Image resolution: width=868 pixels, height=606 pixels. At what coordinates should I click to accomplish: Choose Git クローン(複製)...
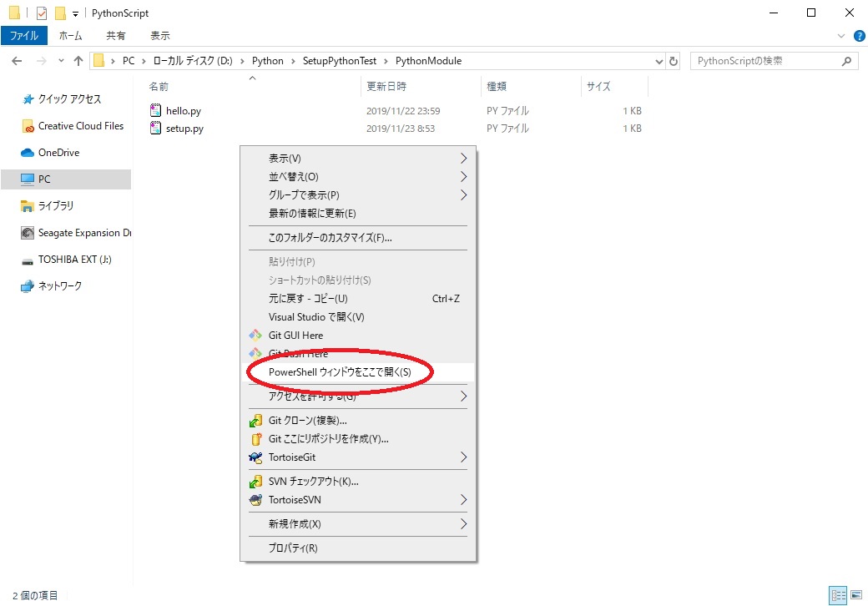coord(358,420)
